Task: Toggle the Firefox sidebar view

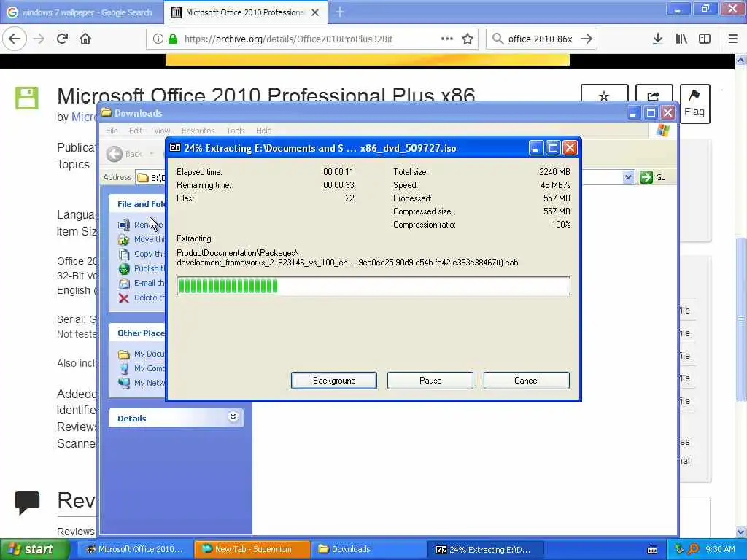Action: click(705, 39)
